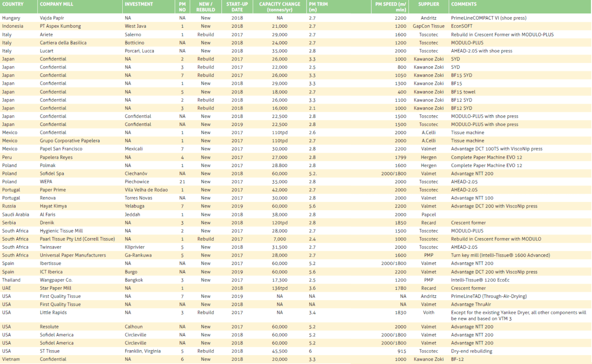Image resolution: width=592 pixels, height=364 pixels.
Task: Select the Star Paper Mill cell
Action: (x=56, y=288)
